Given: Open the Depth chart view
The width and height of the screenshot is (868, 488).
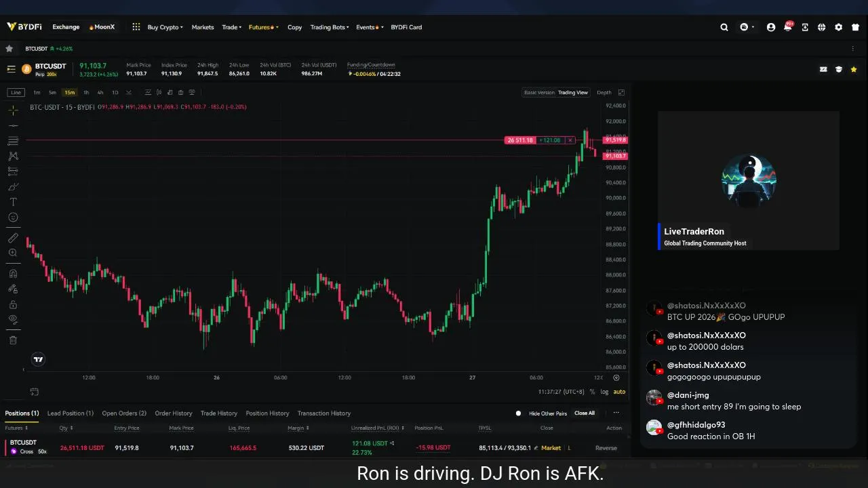Looking at the screenshot, I should [x=604, y=92].
